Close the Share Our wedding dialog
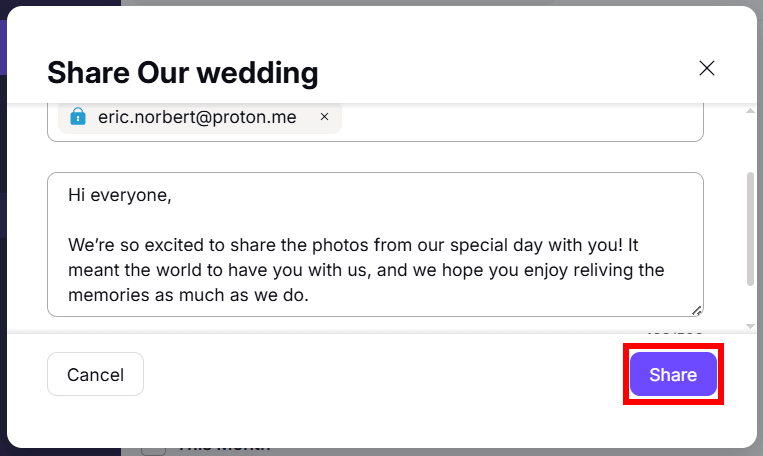Screen dimensions: 763x456 707,68
